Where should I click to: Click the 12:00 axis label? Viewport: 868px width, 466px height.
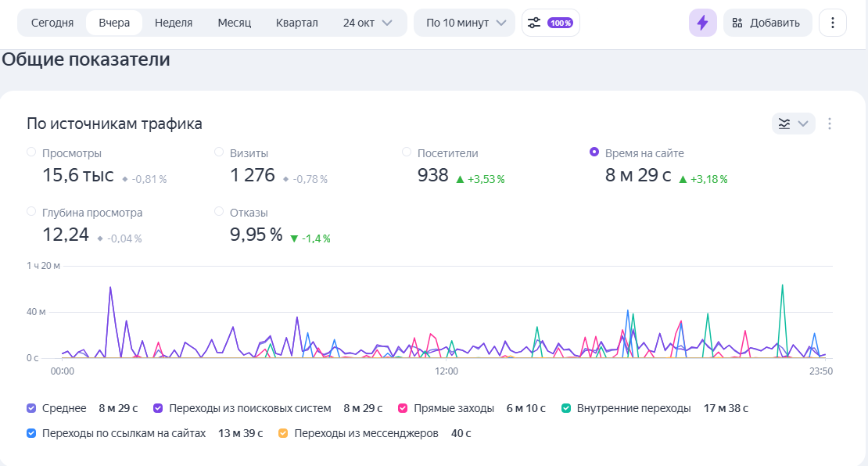tap(447, 371)
